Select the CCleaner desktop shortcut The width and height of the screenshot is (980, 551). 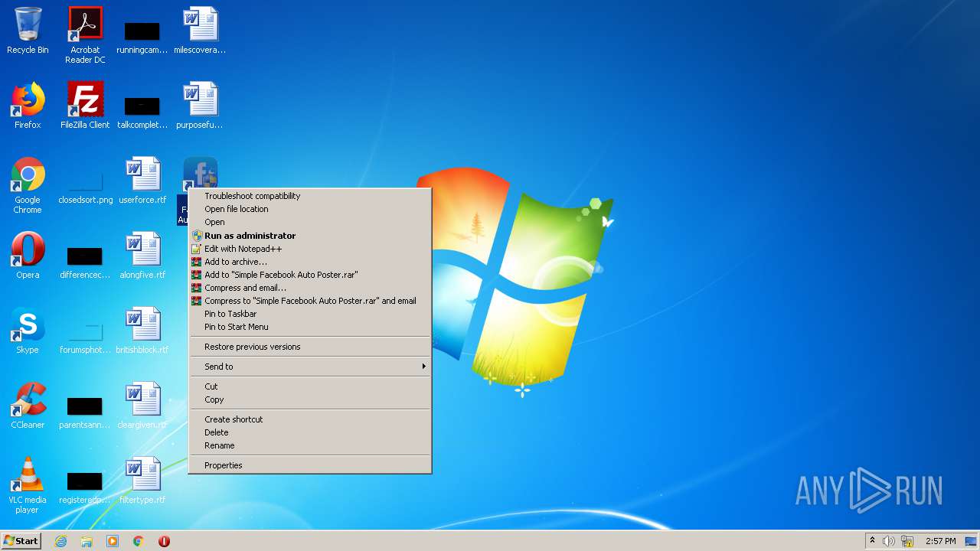click(28, 406)
